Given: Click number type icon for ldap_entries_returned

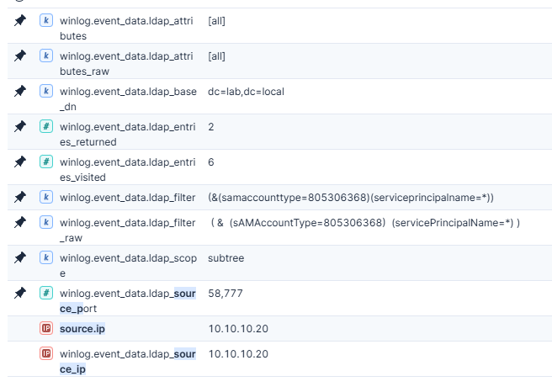Looking at the screenshot, I should tap(46, 126).
